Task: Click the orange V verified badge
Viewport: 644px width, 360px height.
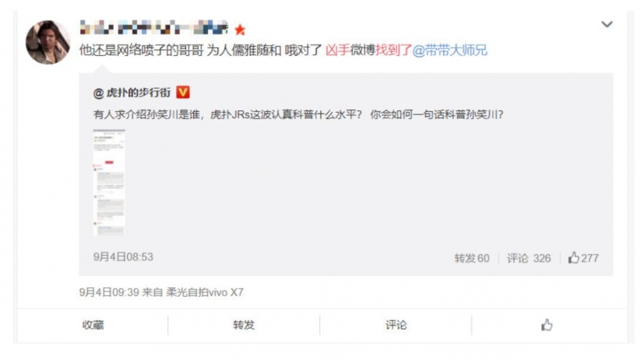Action: click(183, 92)
